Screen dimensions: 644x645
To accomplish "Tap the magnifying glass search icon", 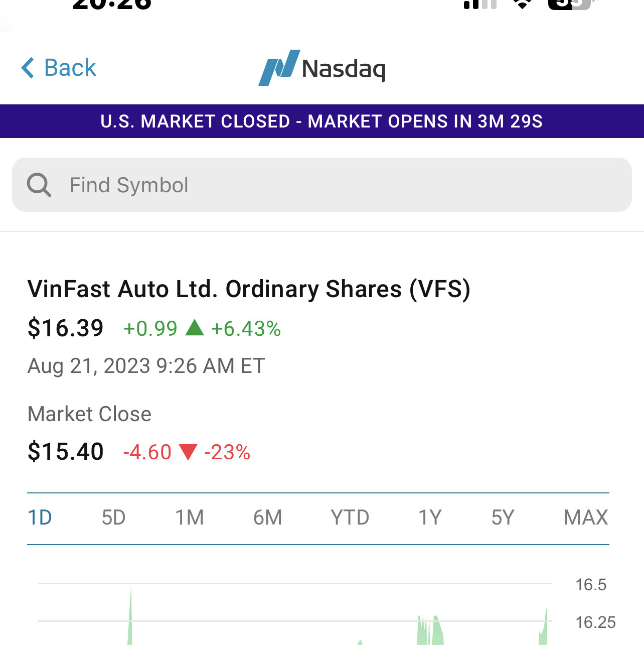I will point(39,185).
